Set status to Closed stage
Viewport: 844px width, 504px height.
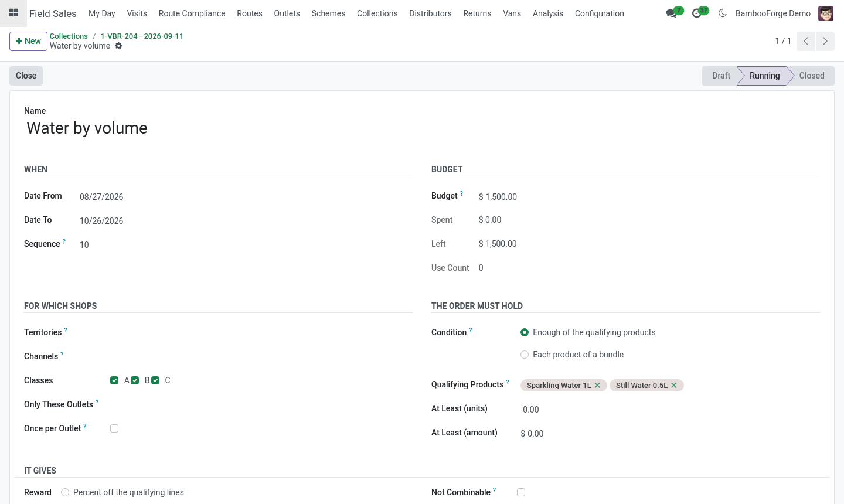(811, 76)
